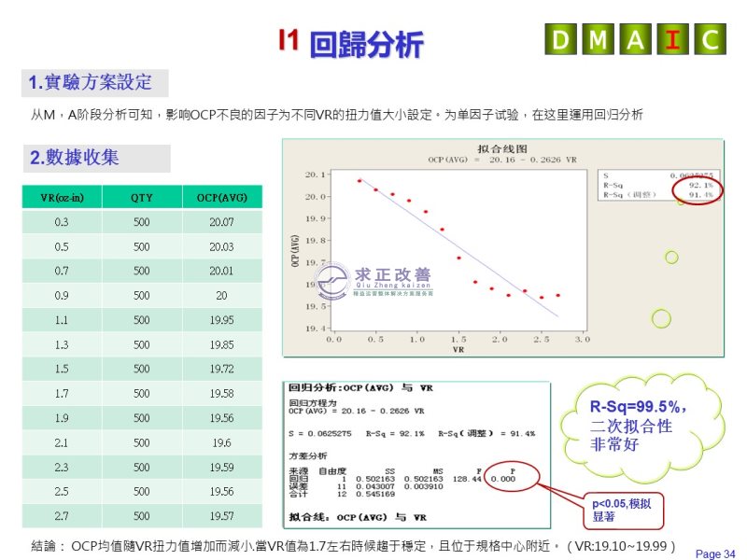The width and height of the screenshot is (747, 560).
Task: Click the 2.7 cell in VR column
Action: coord(62,515)
